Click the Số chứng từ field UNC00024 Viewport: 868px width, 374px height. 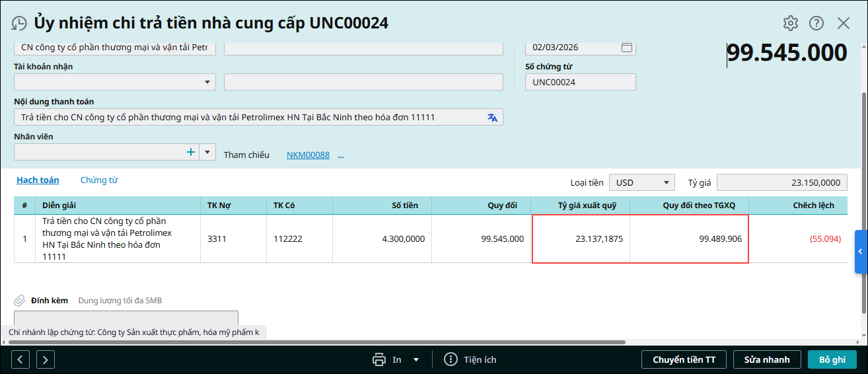(580, 82)
